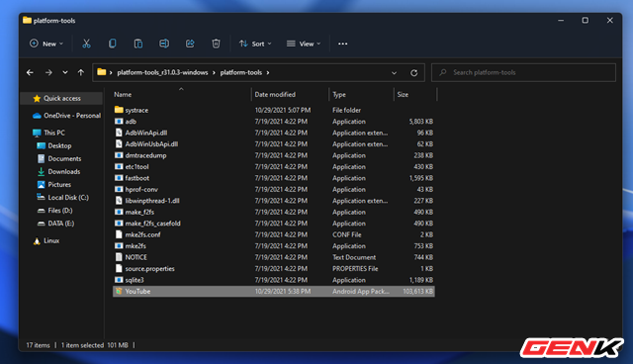Select the etc1tool file name
This screenshot has width=633, height=364.
(x=136, y=166)
